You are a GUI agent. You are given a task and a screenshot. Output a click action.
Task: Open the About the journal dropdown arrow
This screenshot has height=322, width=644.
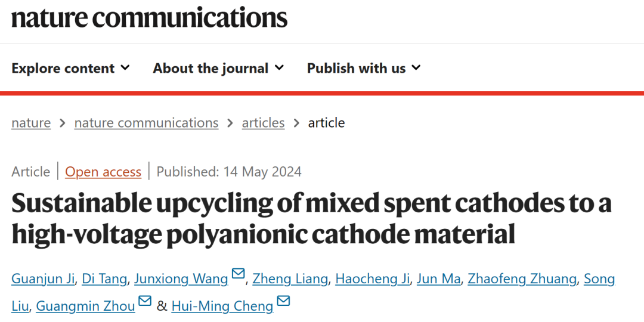click(279, 67)
